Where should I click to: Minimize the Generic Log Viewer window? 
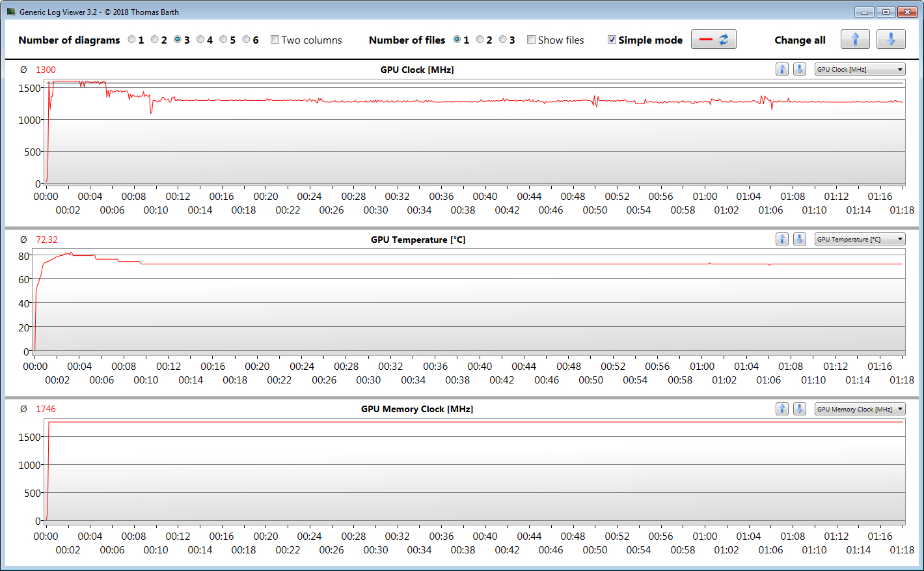point(863,12)
